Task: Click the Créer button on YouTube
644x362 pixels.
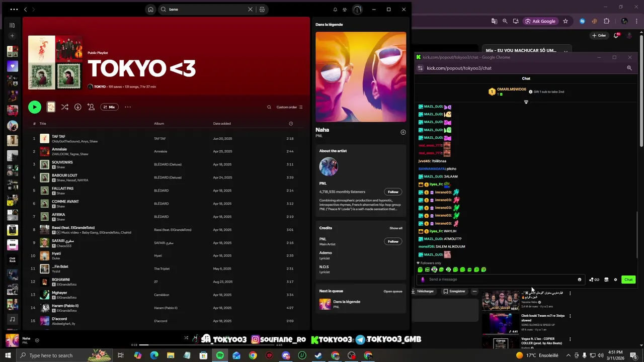Action: tap(599, 36)
